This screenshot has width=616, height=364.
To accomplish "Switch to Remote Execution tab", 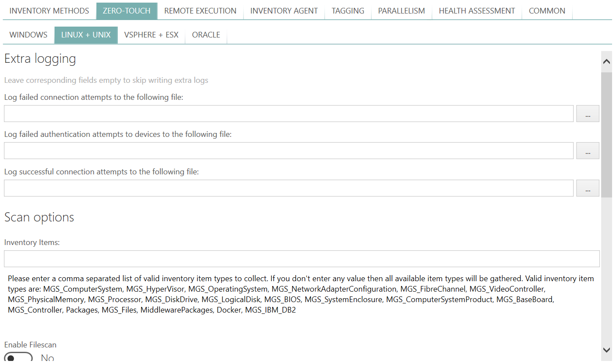I will (200, 11).
